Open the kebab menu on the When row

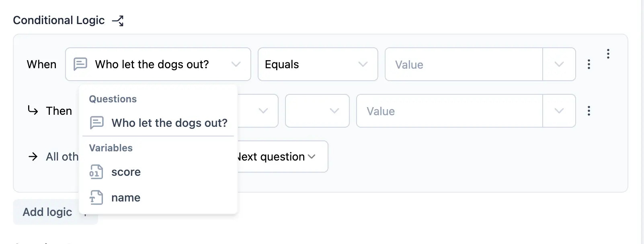click(x=589, y=64)
